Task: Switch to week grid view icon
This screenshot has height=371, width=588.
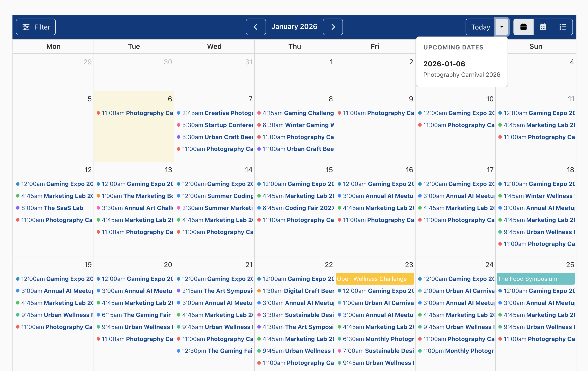Action: pyautogui.click(x=543, y=27)
